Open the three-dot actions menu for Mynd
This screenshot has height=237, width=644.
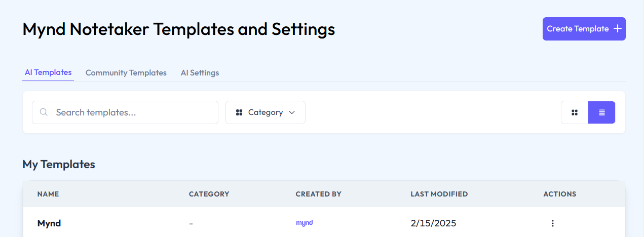(553, 223)
